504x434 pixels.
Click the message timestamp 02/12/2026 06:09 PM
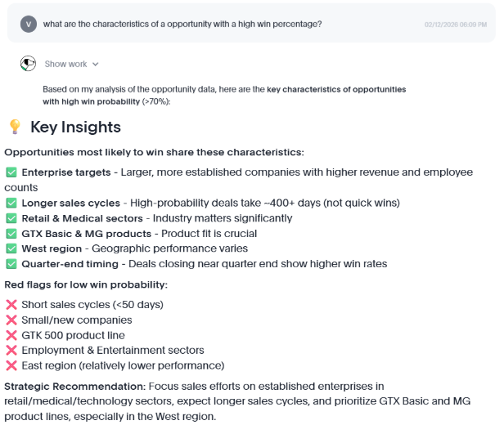tap(454, 25)
